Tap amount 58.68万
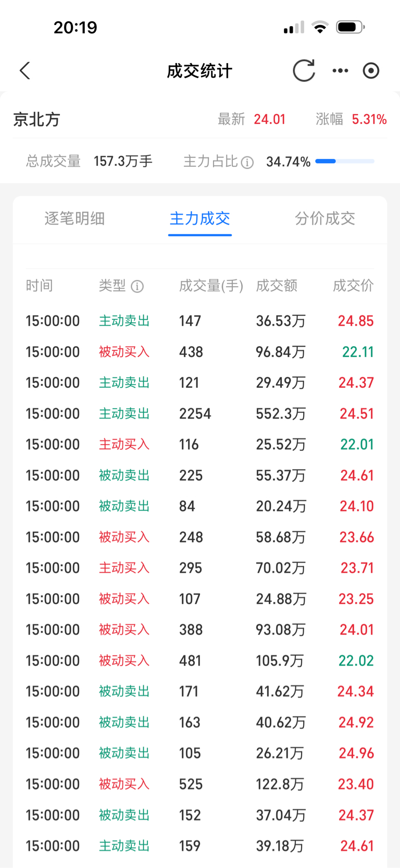The image size is (400, 868). [x=281, y=537]
